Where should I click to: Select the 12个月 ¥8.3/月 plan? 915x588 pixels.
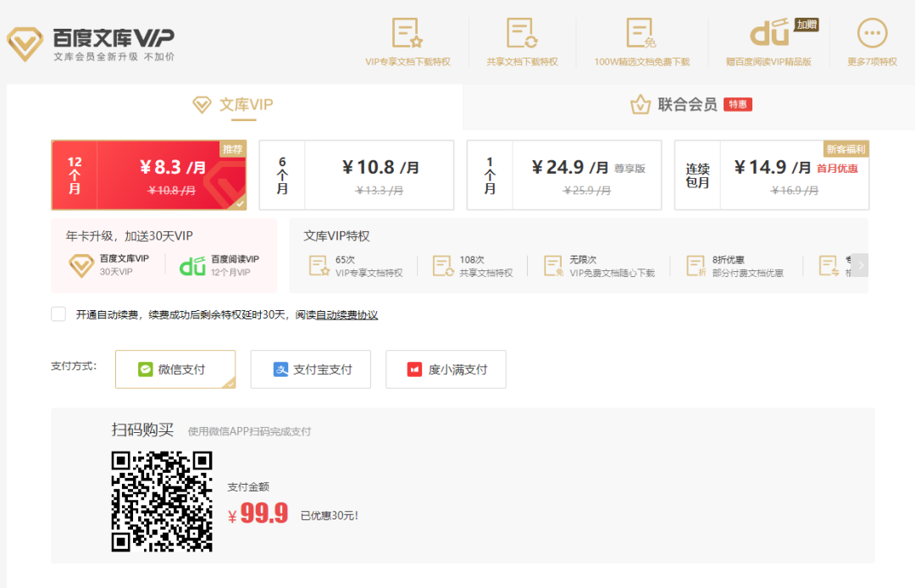point(149,175)
